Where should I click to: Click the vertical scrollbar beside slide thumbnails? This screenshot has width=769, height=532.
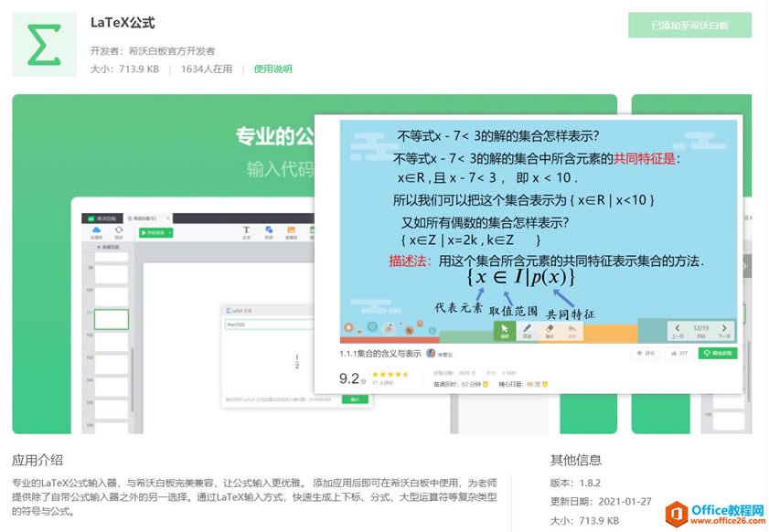[x=133, y=380]
